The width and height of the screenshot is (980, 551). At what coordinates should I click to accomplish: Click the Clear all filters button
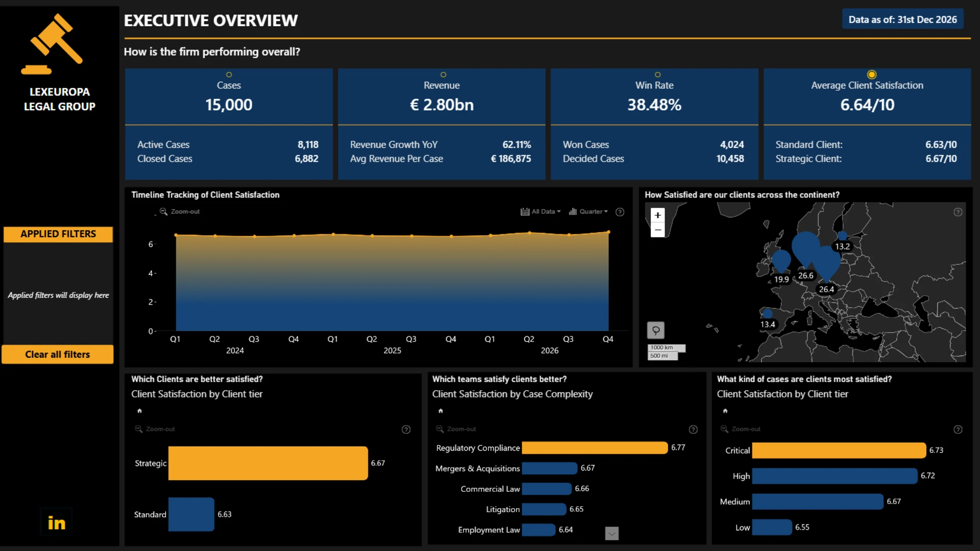58,355
